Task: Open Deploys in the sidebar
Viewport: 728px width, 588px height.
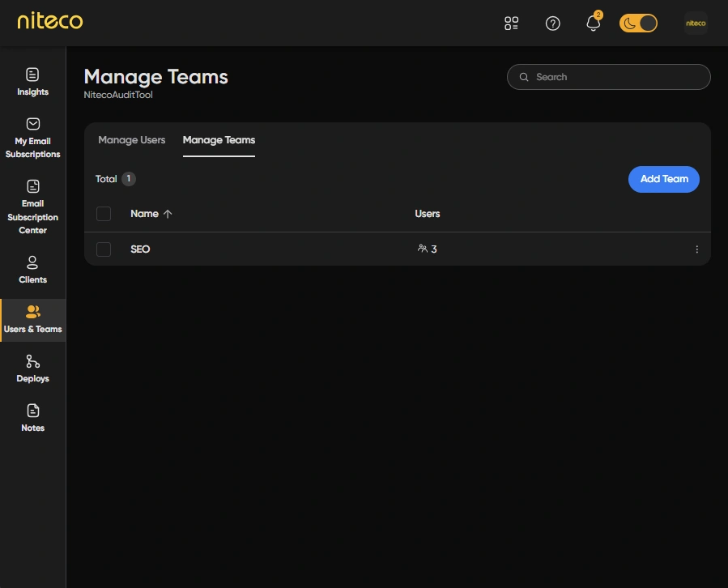Action: coord(32,369)
